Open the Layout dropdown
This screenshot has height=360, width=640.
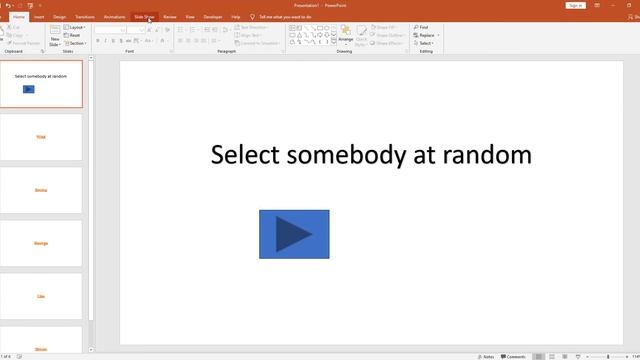click(75, 27)
